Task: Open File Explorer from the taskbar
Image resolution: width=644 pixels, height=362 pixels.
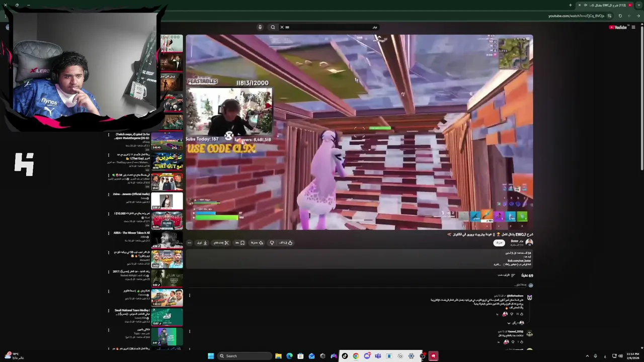Action: [x=278, y=356]
